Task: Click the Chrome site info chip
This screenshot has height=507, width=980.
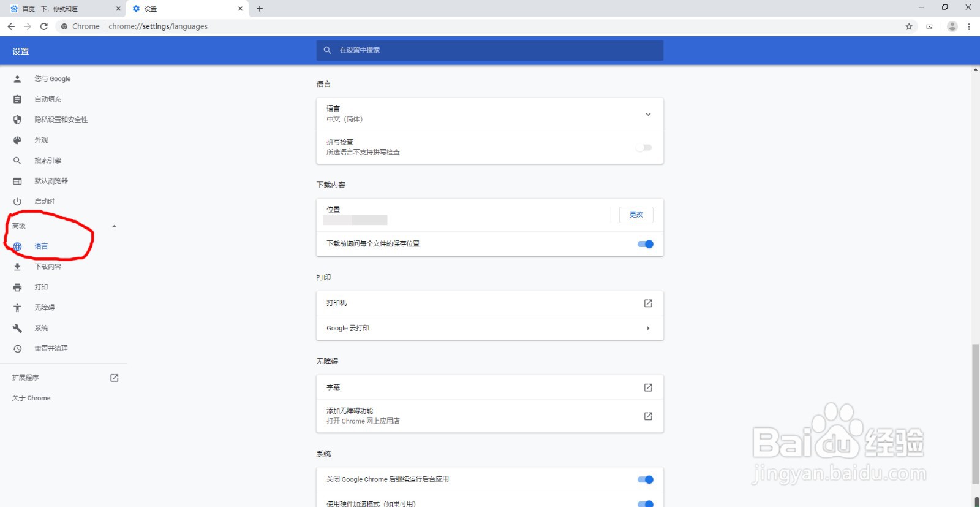Action: (80, 26)
